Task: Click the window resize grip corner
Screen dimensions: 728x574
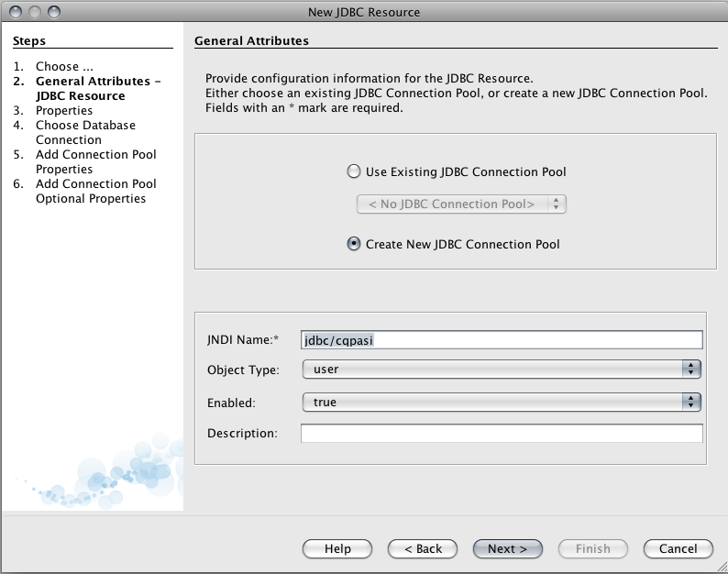Action: click(x=722, y=568)
